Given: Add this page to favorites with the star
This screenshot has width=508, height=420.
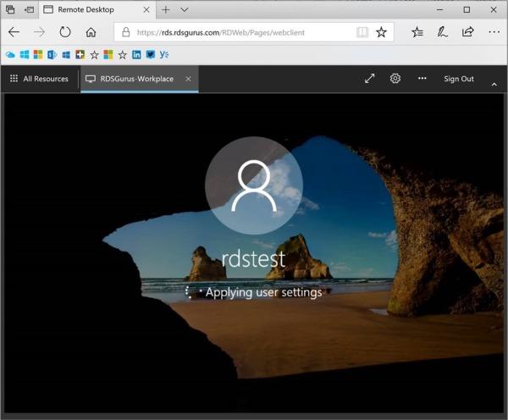Looking at the screenshot, I should pyautogui.click(x=381, y=32).
